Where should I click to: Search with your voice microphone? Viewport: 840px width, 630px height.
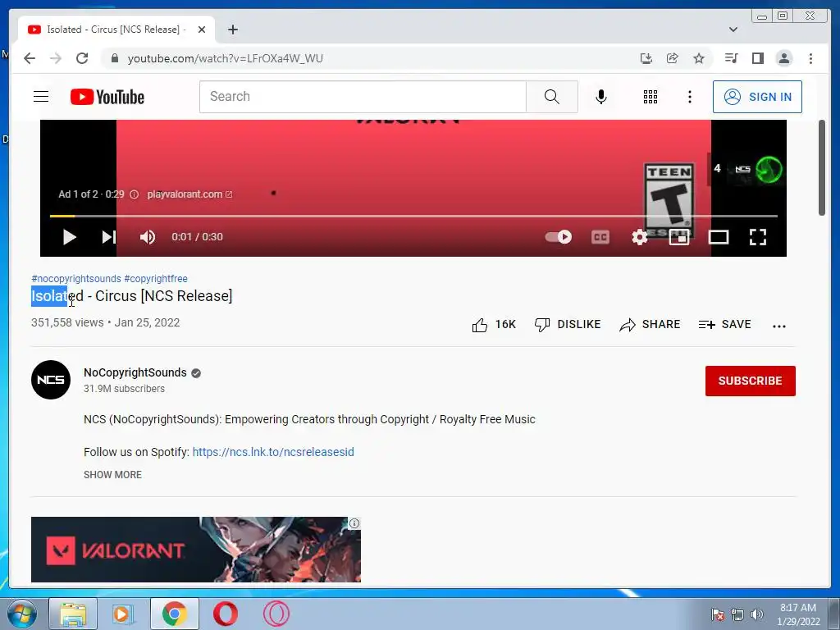point(601,97)
